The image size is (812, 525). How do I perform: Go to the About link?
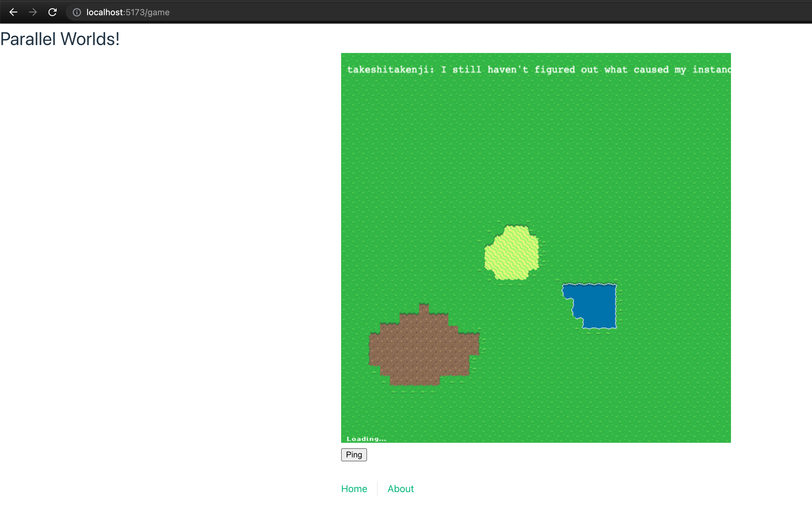click(400, 488)
